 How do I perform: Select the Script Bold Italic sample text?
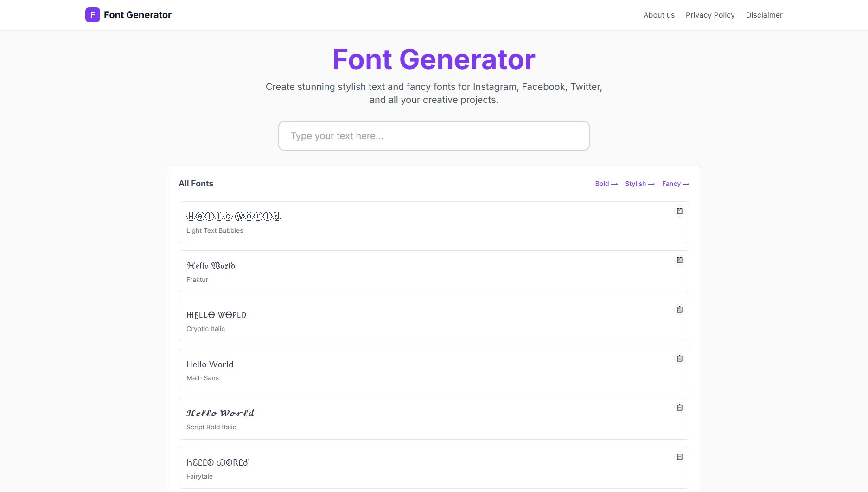(220, 413)
